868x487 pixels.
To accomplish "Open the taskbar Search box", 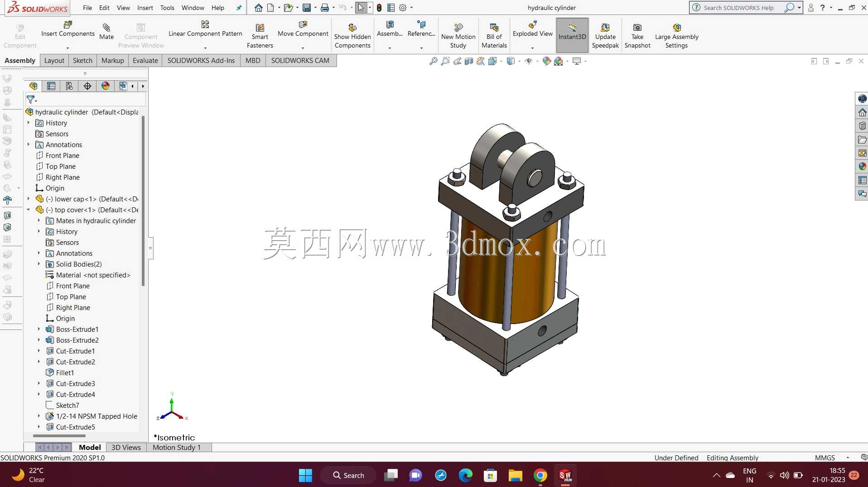I will pos(348,475).
